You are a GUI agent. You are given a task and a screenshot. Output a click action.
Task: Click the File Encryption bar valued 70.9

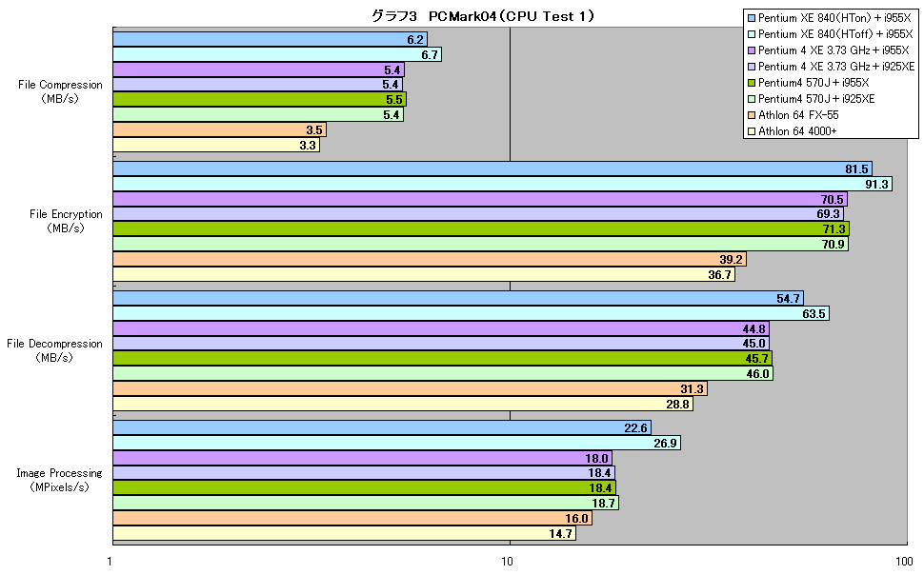tap(480, 244)
